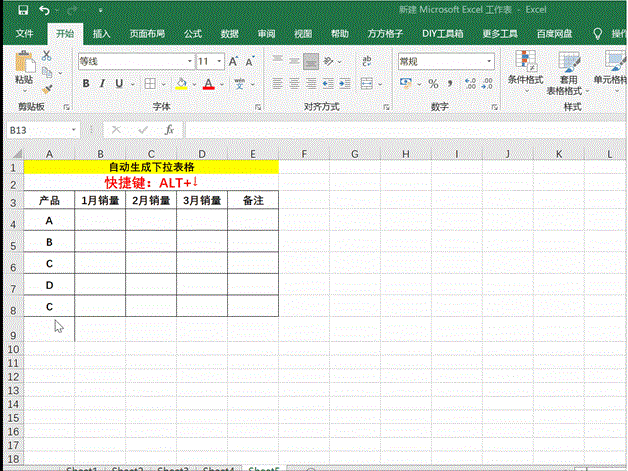Open the 插入 (Insert) ribbon tab
The width and height of the screenshot is (628, 471).
[101, 33]
